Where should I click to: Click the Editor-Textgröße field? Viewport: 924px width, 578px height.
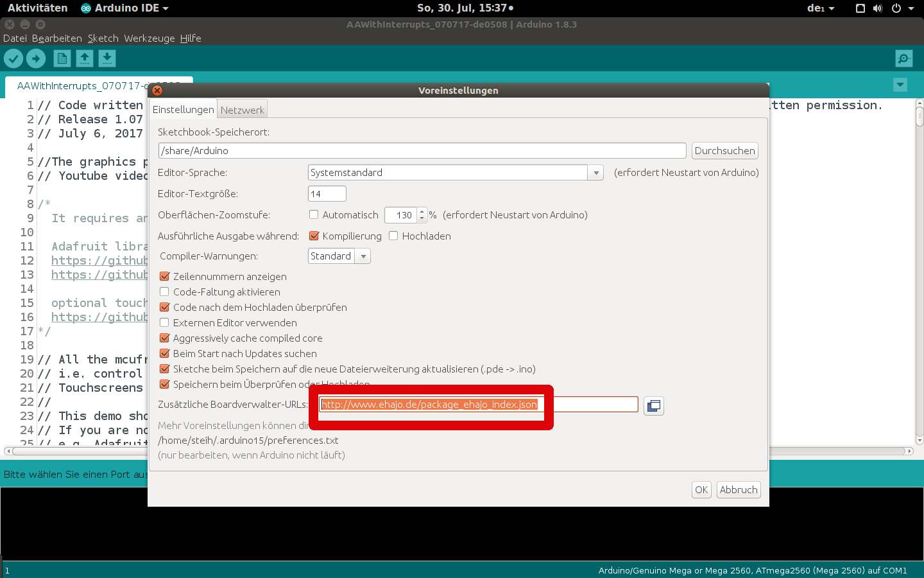[x=327, y=194]
